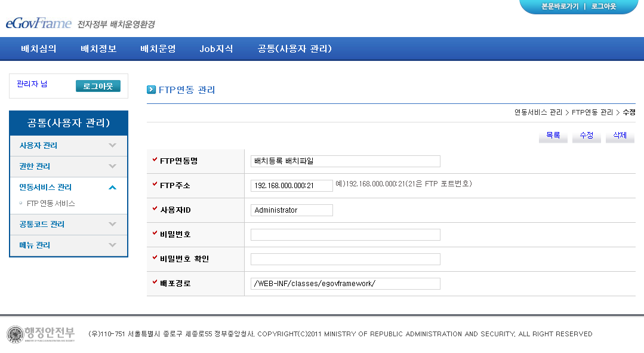The width and height of the screenshot is (644, 353).
Task: Click the FTP주소 address input field
Action: [291, 186]
